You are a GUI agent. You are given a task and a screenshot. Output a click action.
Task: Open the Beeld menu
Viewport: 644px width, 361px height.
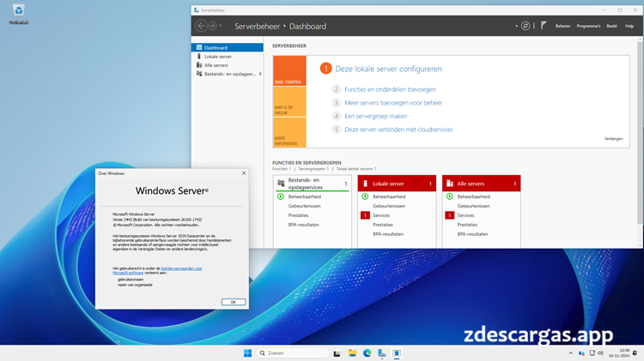click(x=611, y=26)
